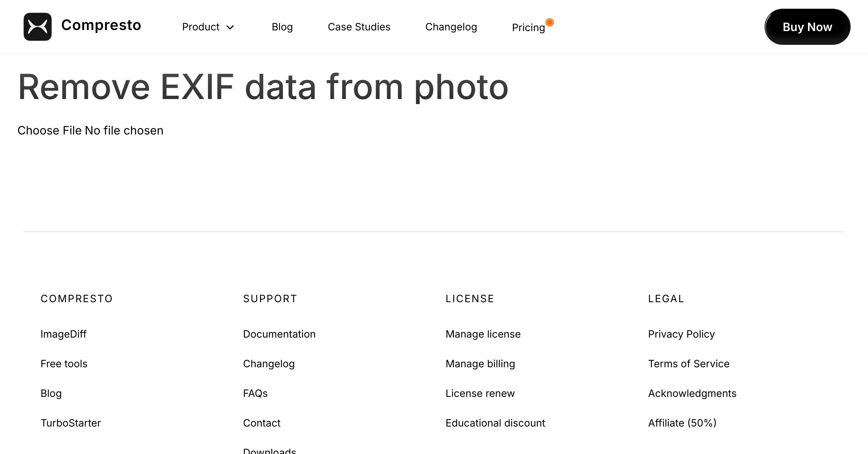This screenshot has height=454, width=868.
Task: Click the Compresto logo icon
Action: [x=38, y=27]
